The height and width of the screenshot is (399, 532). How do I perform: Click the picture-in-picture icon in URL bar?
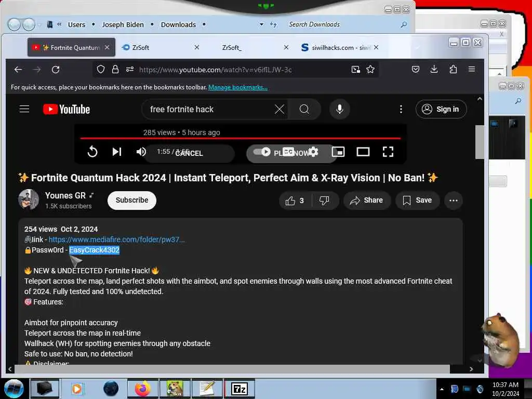pyautogui.click(x=355, y=70)
